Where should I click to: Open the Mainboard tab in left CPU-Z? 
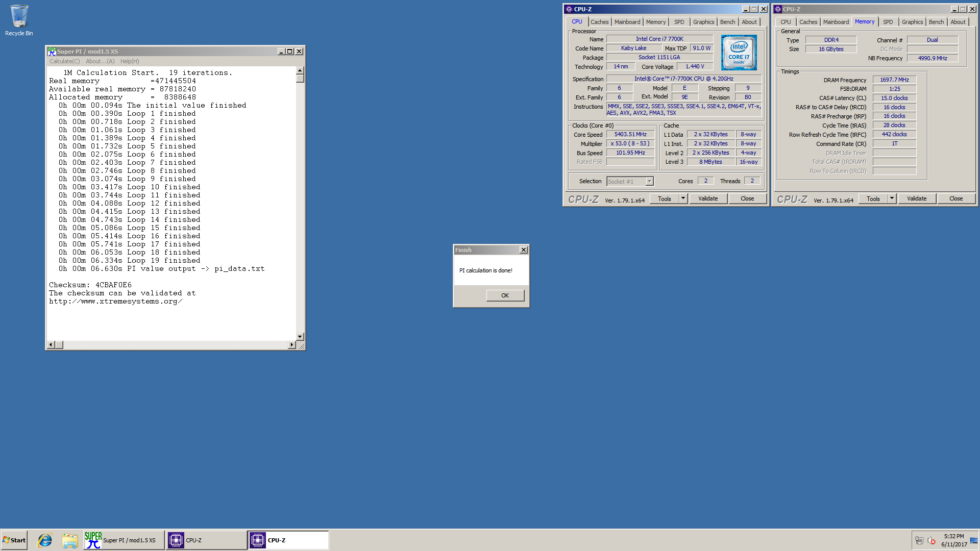click(x=627, y=22)
